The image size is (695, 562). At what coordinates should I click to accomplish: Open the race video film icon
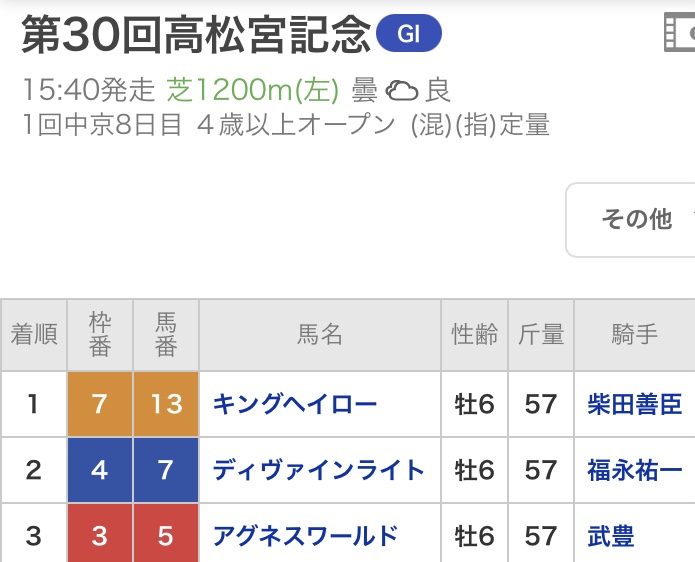(680, 32)
